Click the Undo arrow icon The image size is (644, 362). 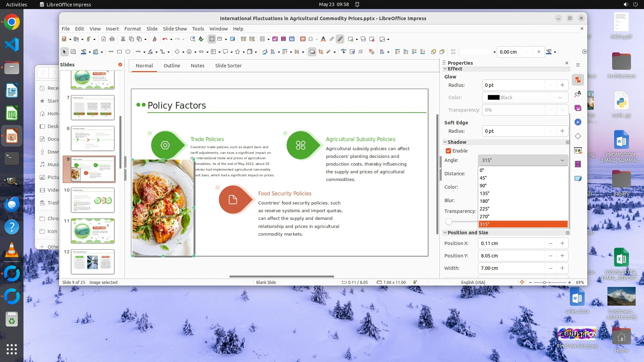click(x=165, y=39)
